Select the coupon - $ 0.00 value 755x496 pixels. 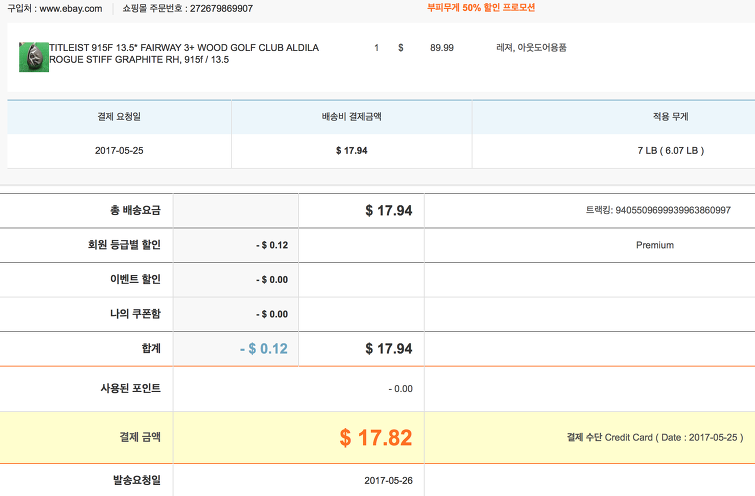(x=272, y=314)
